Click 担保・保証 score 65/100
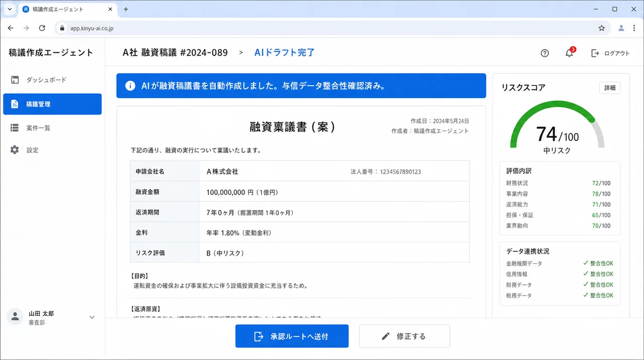This screenshot has width=644, height=360. [601, 215]
